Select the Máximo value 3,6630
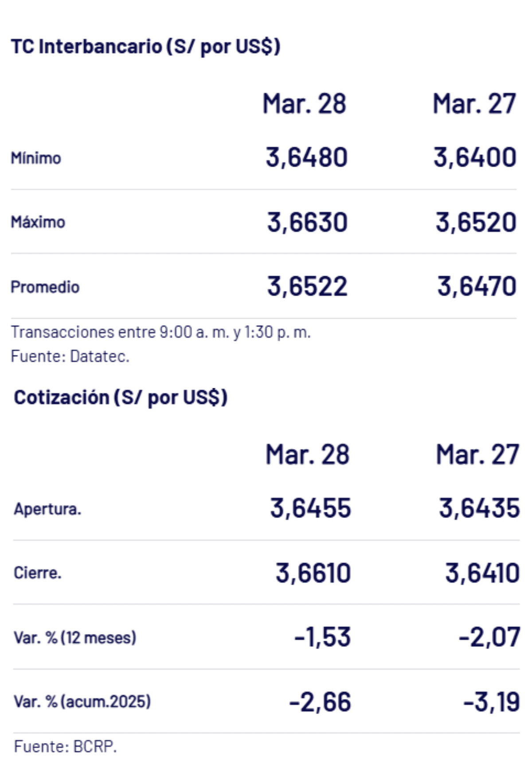This screenshot has width=532, height=776. click(307, 222)
